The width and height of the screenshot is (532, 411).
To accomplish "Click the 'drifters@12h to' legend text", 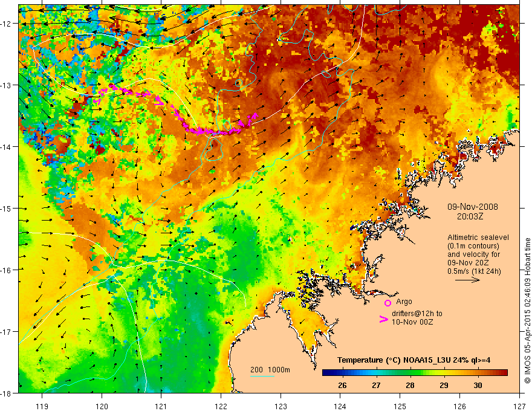I will click(417, 314).
